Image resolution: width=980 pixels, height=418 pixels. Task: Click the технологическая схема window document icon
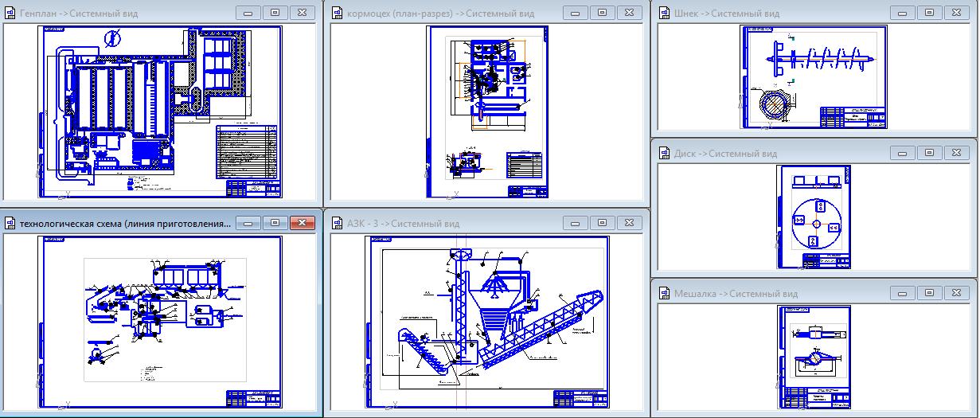(10, 224)
